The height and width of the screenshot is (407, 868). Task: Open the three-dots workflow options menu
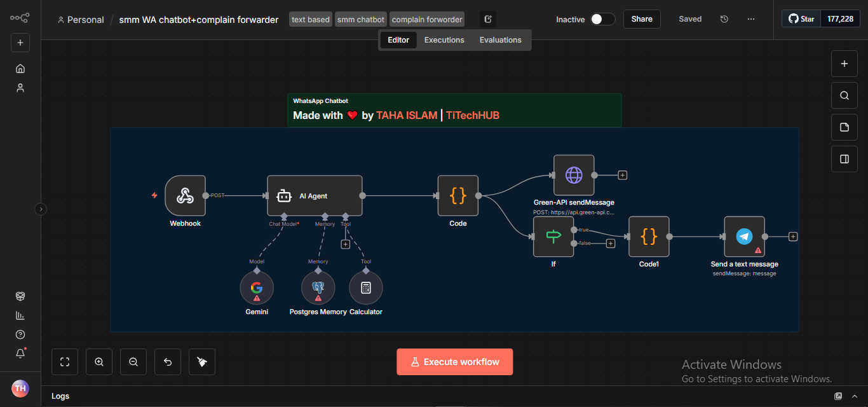coord(751,19)
